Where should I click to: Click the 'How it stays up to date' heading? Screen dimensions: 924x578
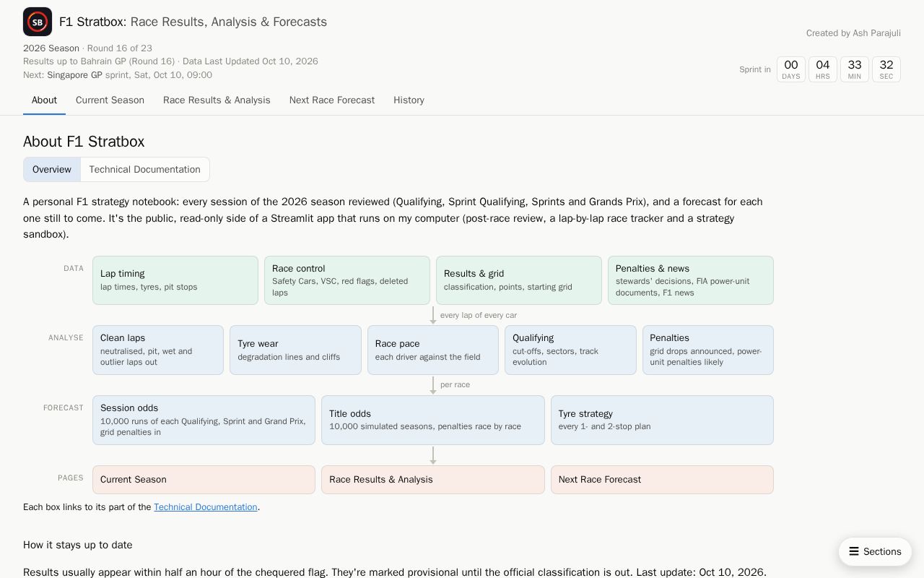78,545
